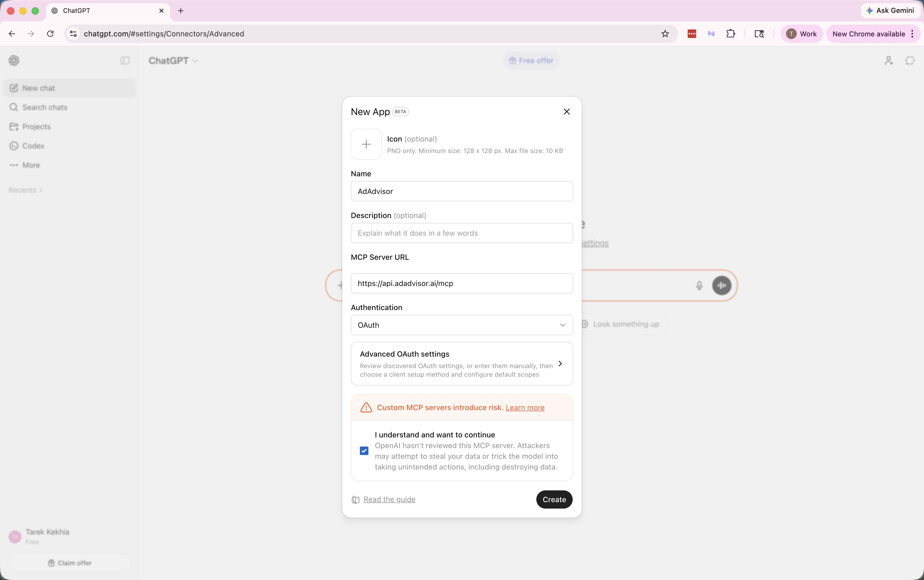
Task: Click the broadcast extension icon
Action: [x=711, y=34]
